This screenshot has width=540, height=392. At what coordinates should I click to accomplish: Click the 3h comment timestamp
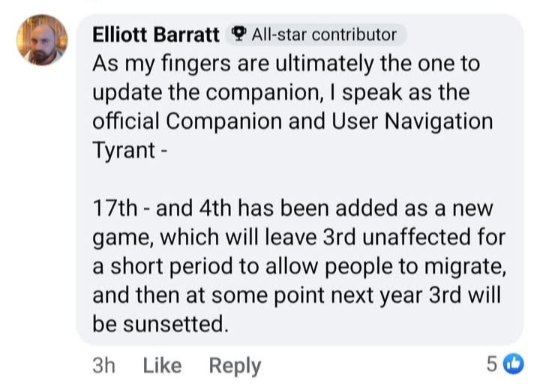102,365
